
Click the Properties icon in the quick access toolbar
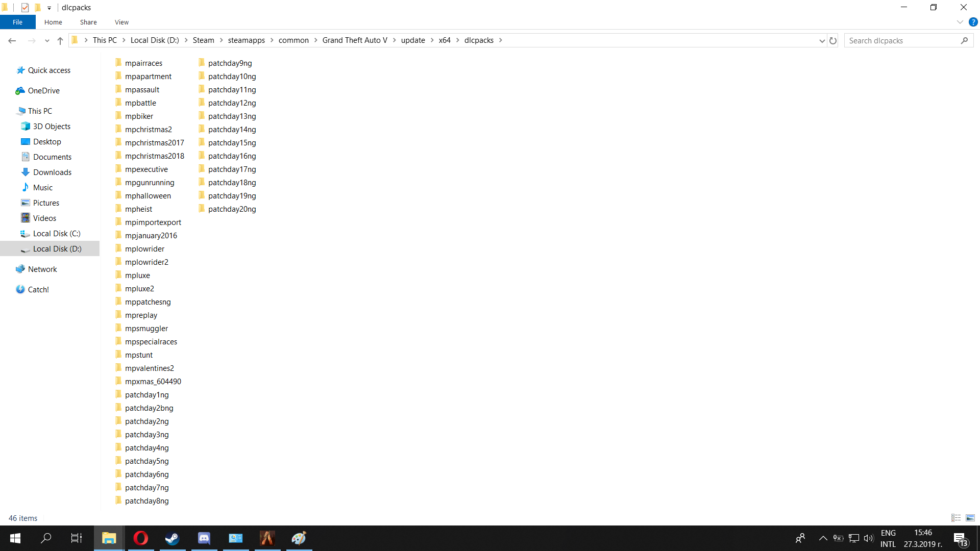coord(25,8)
